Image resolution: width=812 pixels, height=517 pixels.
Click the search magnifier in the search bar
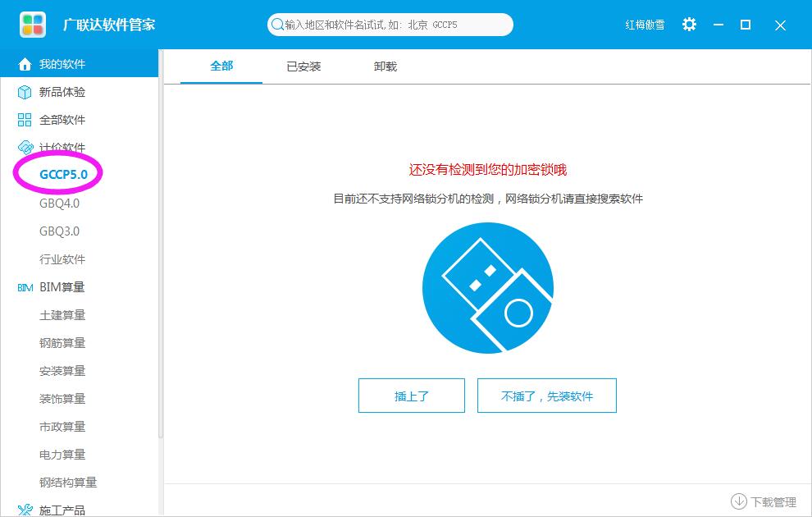tap(279, 25)
